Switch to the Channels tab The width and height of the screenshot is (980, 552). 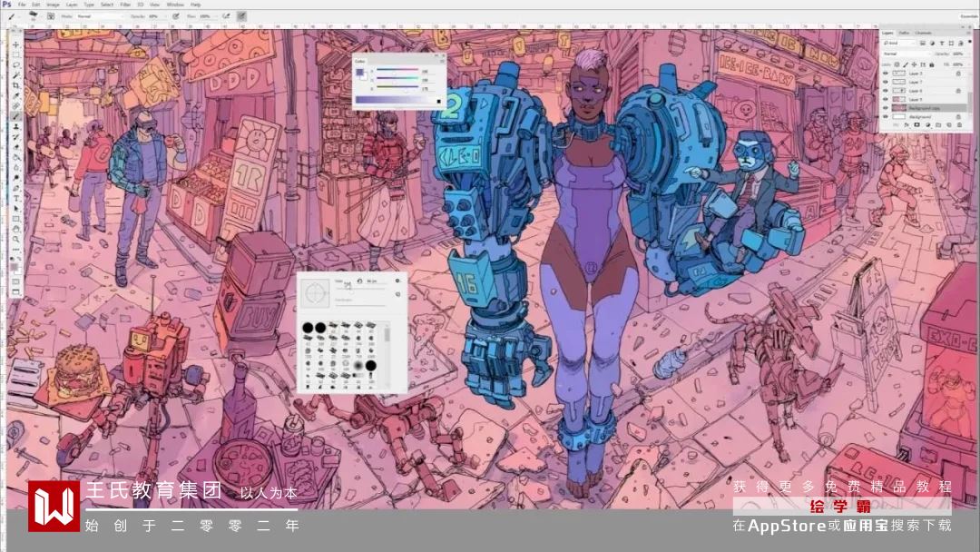[923, 33]
